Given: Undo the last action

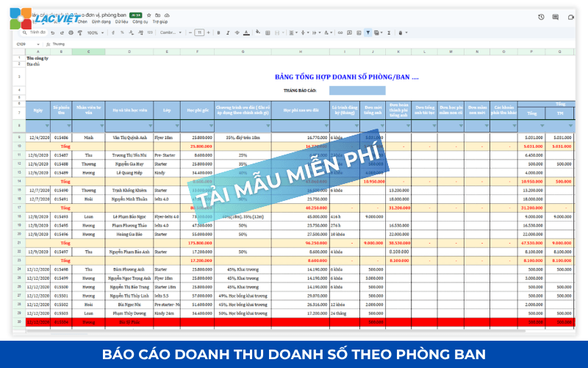Looking at the screenshot, I should [53, 32].
